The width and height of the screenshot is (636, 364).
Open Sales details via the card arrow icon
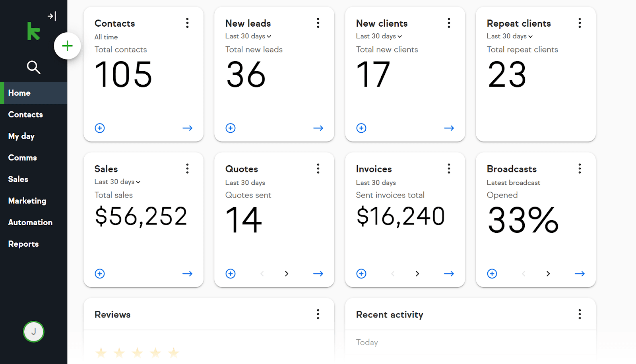pos(187,273)
